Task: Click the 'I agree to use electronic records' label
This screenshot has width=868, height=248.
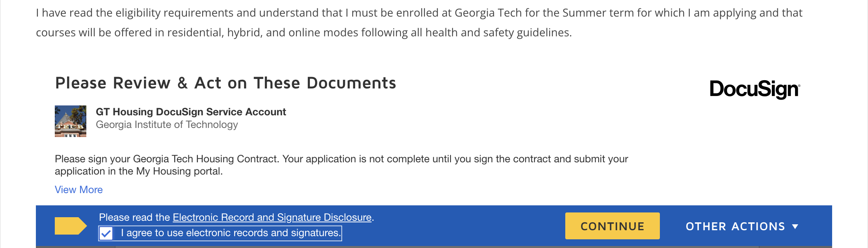Action: tap(231, 233)
